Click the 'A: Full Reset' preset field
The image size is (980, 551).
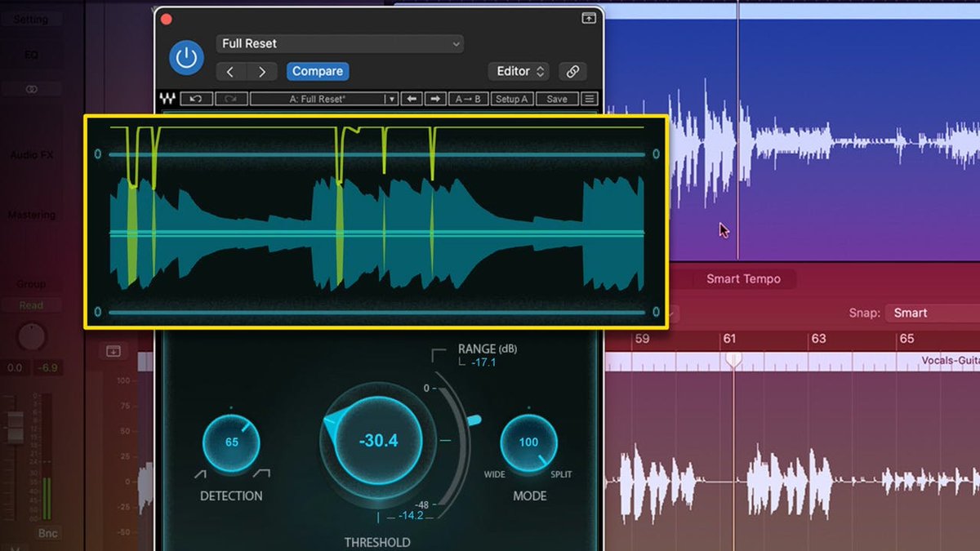(x=317, y=99)
